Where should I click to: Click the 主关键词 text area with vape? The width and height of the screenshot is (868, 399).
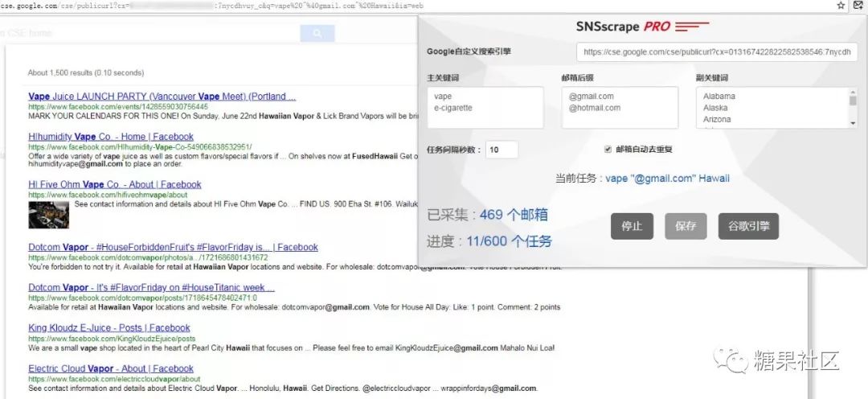(485, 108)
